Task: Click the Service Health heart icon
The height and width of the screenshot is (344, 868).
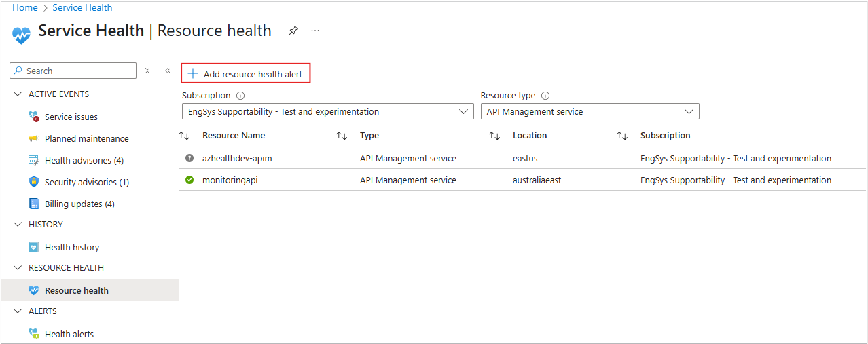Action: [21, 35]
